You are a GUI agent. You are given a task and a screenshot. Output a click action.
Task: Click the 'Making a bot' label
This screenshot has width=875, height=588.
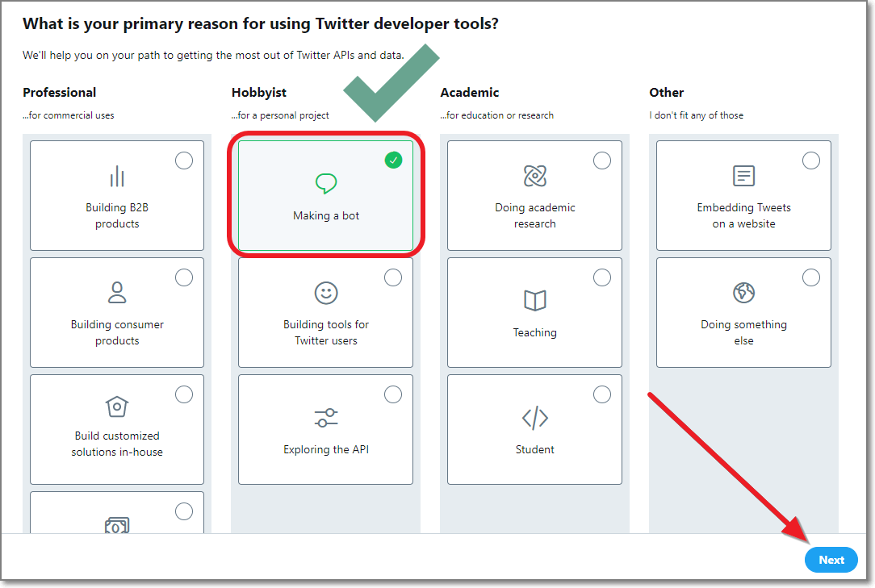click(326, 216)
